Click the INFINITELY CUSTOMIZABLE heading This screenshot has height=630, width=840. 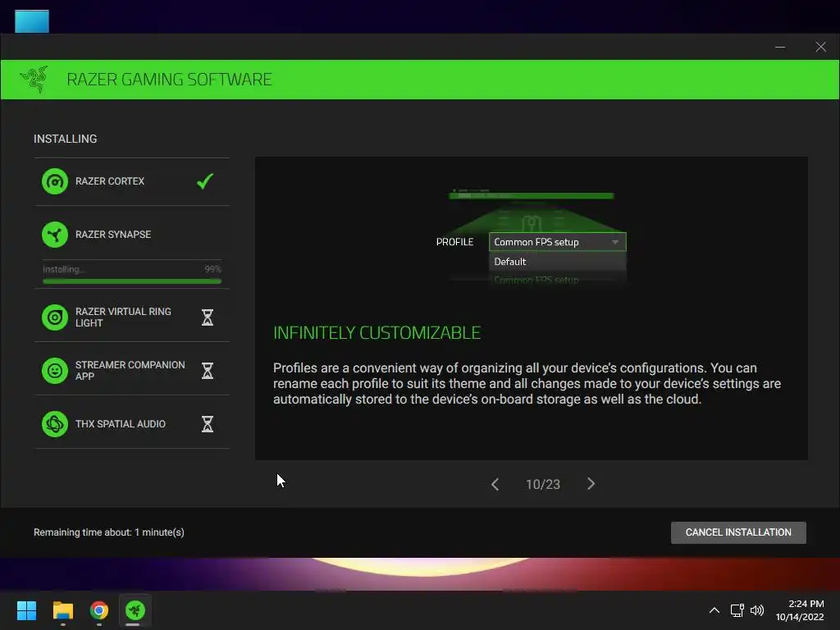click(377, 333)
